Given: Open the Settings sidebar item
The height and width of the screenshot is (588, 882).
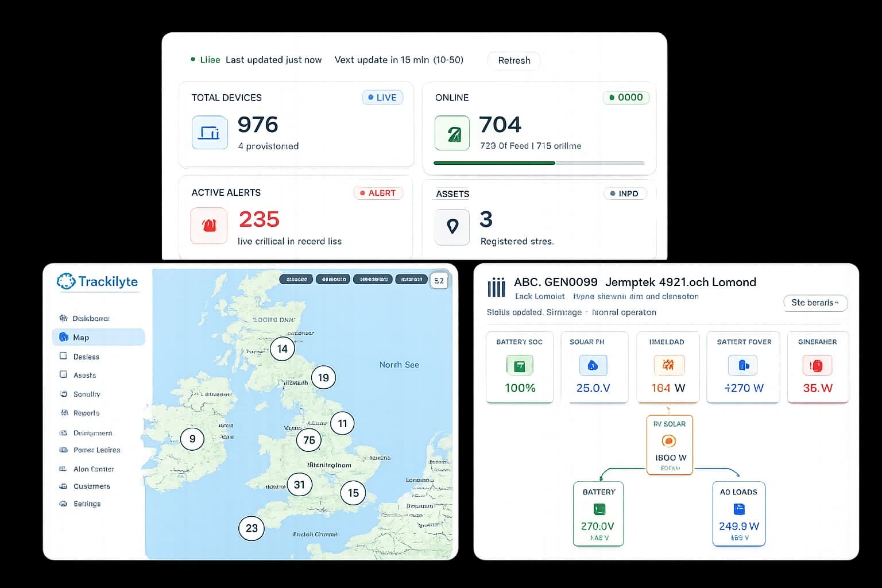Looking at the screenshot, I should [80, 504].
